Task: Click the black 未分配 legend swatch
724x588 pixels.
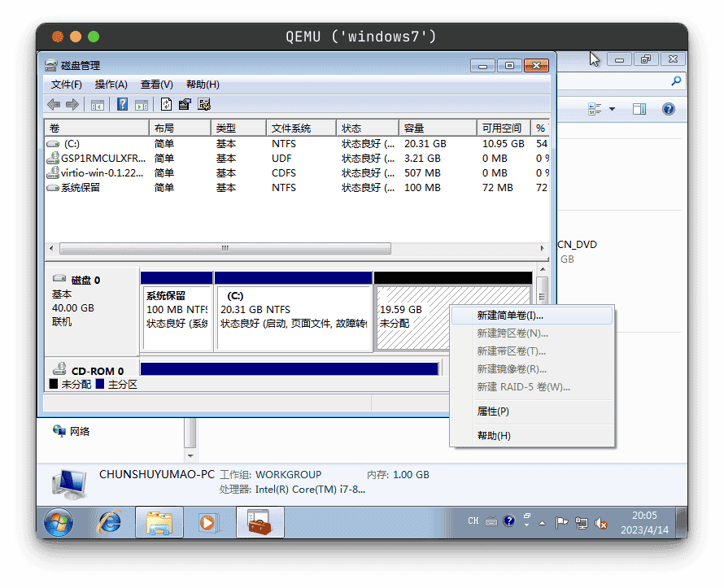Action: [x=54, y=384]
